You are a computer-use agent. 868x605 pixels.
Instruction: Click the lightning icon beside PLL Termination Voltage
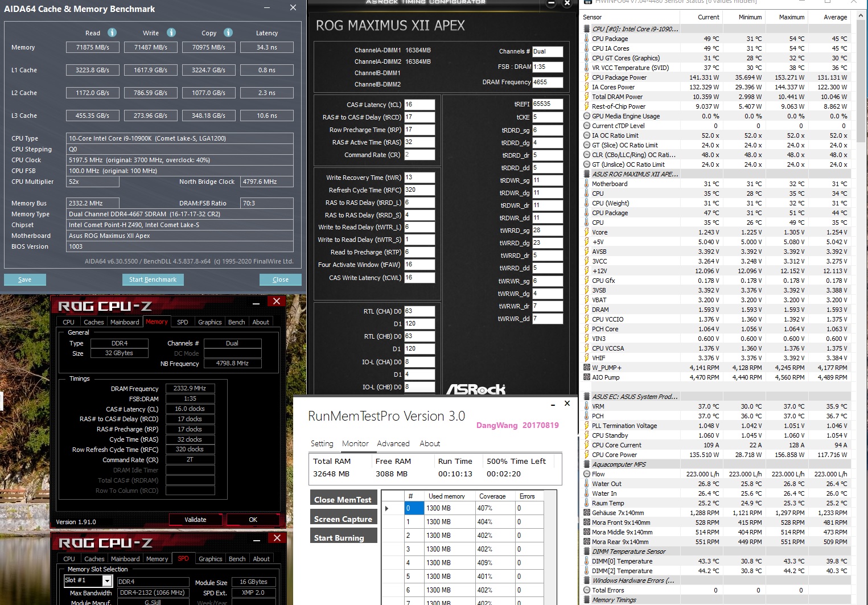tap(587, 426)
